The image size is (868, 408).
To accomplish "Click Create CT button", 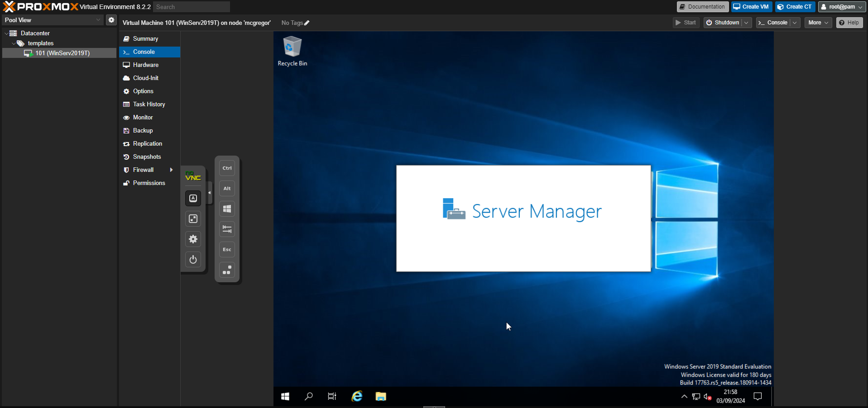I will click(x=795, y=7).
